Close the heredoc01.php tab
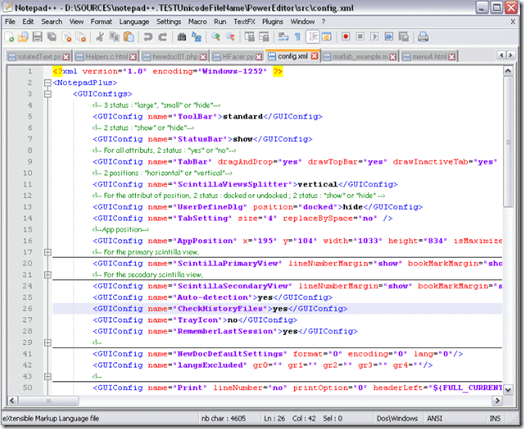Screen dimensions: 524x429 point(203,57)
